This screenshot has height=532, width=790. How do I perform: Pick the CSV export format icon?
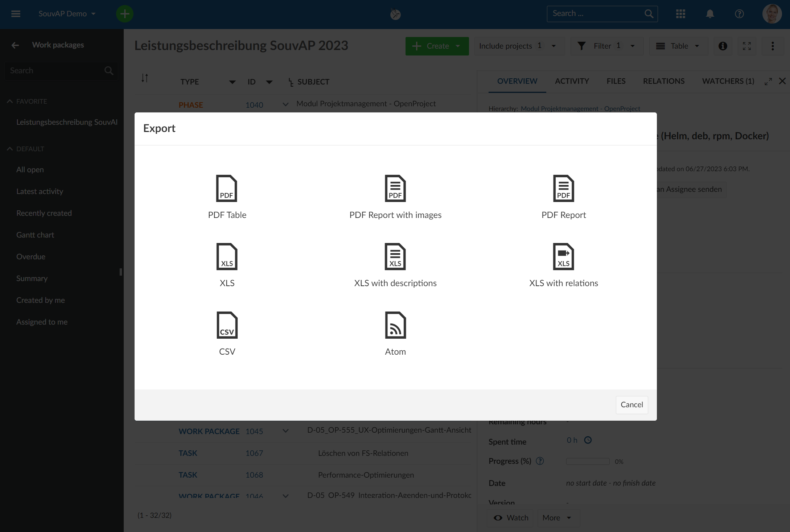click(x=227, y=325)
